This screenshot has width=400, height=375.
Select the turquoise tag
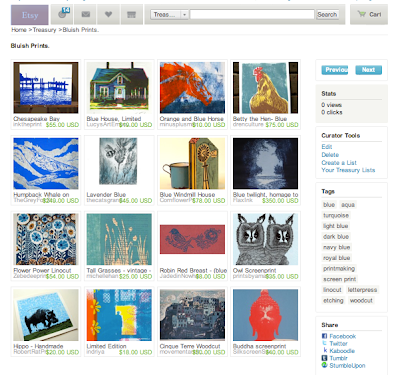coord(336,215)
